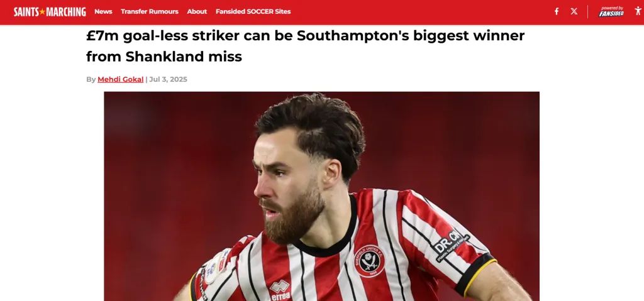This screenshot has width=644, height=301.
Task: Click the powered by FanSided logo
Action: pyautogui.click(x=611, y=11)
